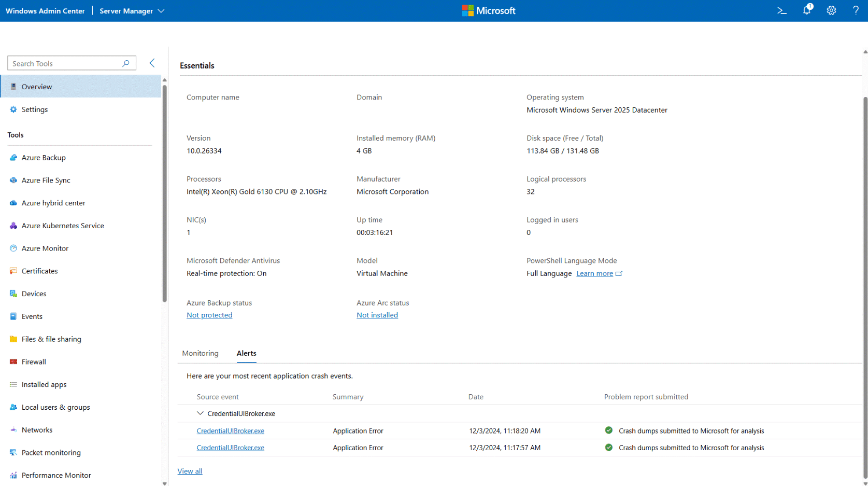Switch to the Monitoring tab
The height and width of the screenshot is (486, 868).
tap(200, 353)
